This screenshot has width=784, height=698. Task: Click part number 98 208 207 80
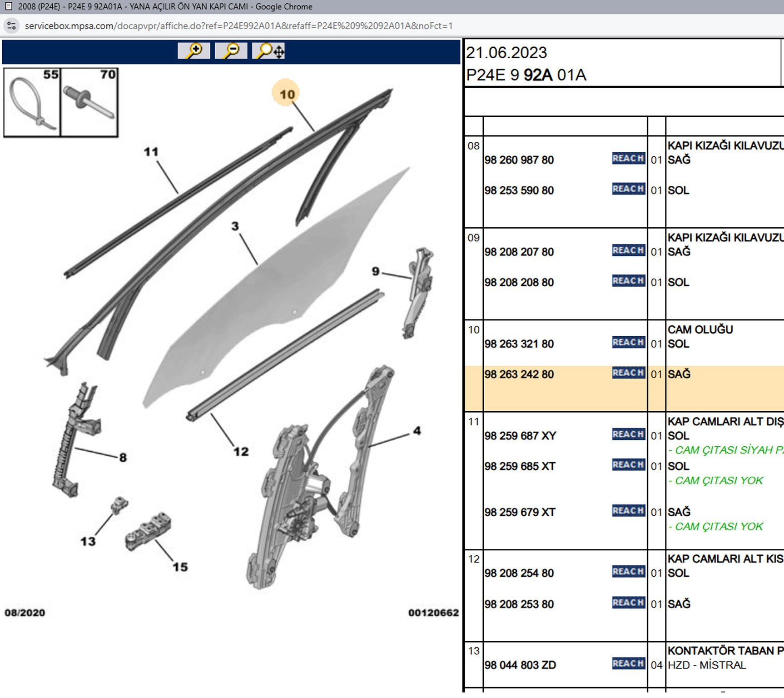(x=519, y=252)
